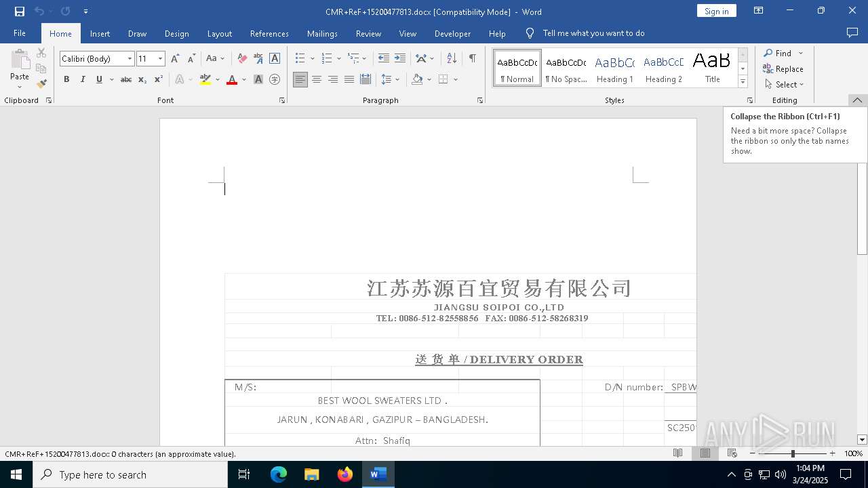Open the Line Spacing dropdown
Screen dimensions: 868x488
pyautogui.click(x=390, y=80)
